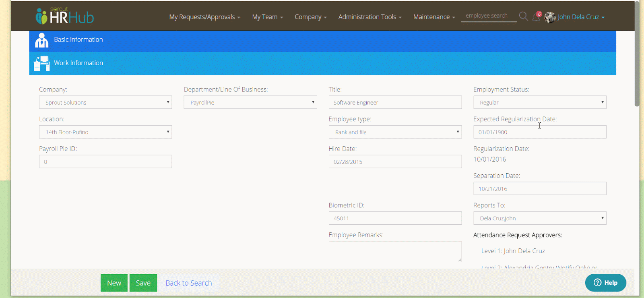This screenshot has height=298, width=644.
Task: Click Level 1: John Dela Cruz approver
Action: [513, 251]
